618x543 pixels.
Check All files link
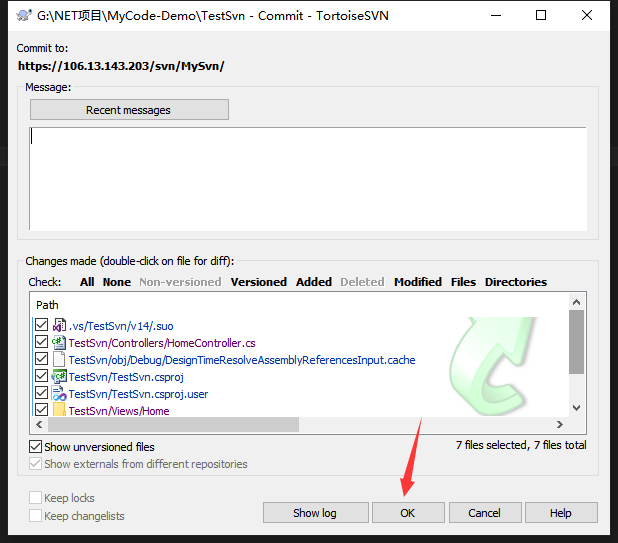click(x=87, y=282)
